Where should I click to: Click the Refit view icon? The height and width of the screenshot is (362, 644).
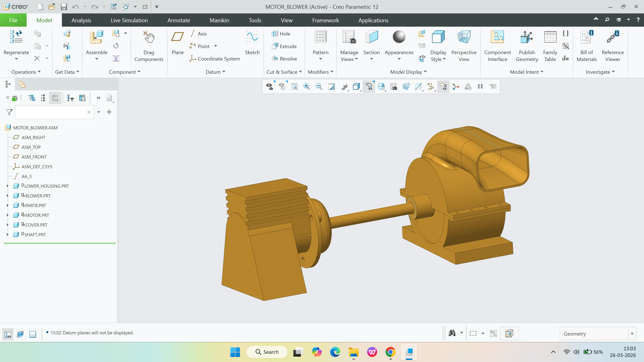coord(294,86)
